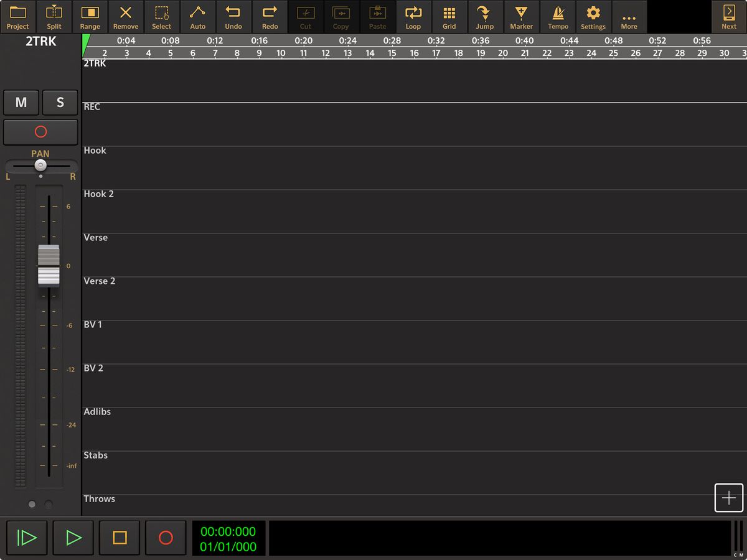Image resolution: width=747 pixels, height=560 pixels.
Task: Open the Project folder menu
Action: click(18, 17)
